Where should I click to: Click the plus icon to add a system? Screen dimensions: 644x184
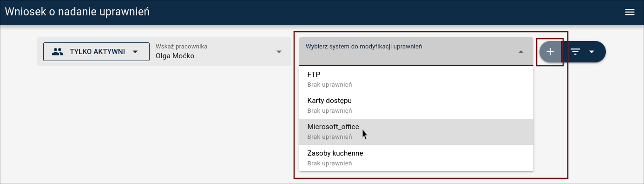[x=550, y=52]
